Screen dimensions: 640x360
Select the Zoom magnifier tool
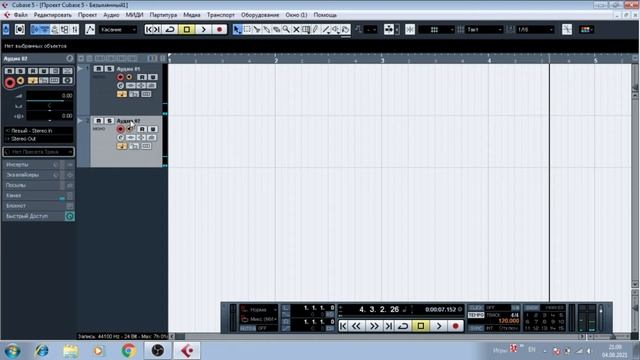click(x=286, y=29)
